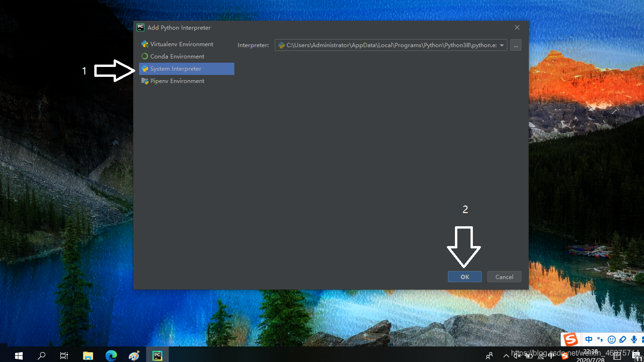This screenshot has height=362, width=644.
Task: Click the System Interpreter Python icon
Action: pos(145,69)
